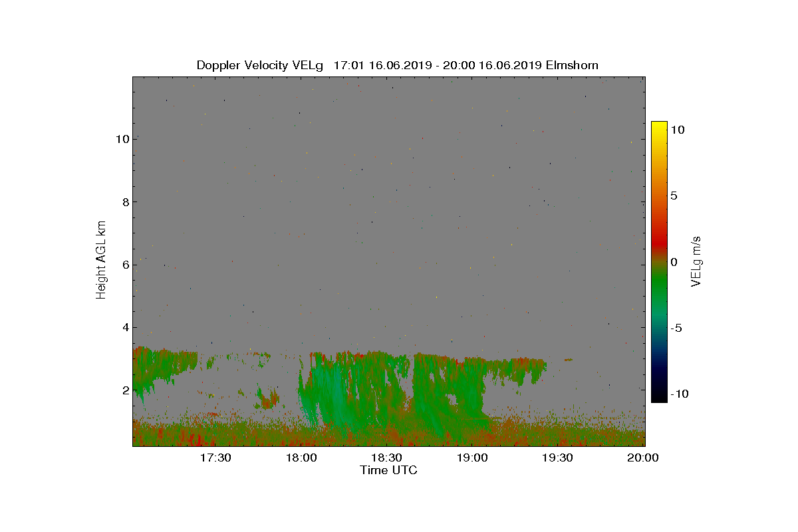Click the 10 beside the colorbar's yellow end

point(677,130)
